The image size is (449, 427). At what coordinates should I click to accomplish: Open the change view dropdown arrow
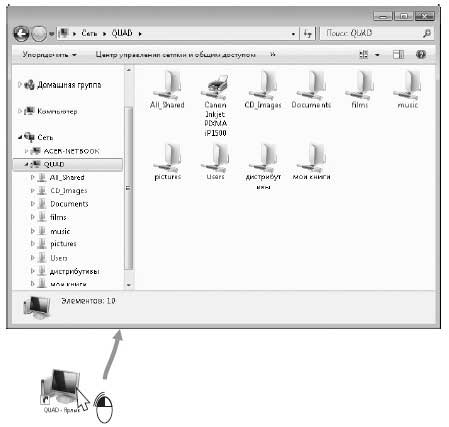(377, 55)
